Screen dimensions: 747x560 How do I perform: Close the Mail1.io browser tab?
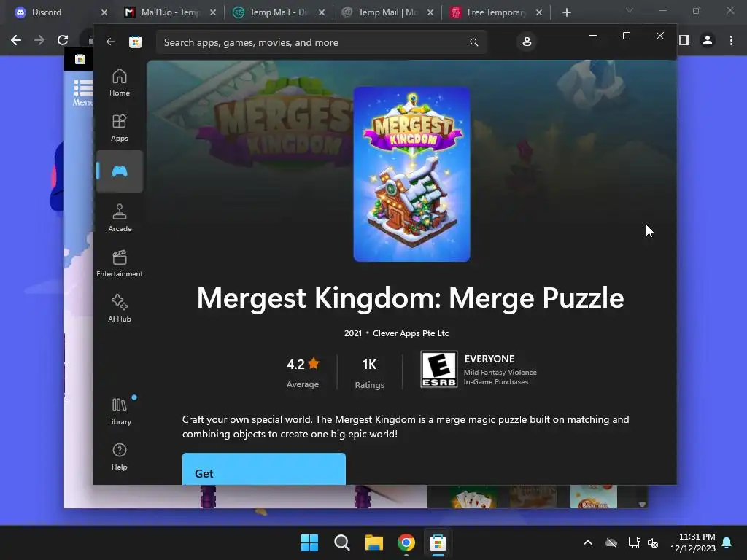pos(213,12)
